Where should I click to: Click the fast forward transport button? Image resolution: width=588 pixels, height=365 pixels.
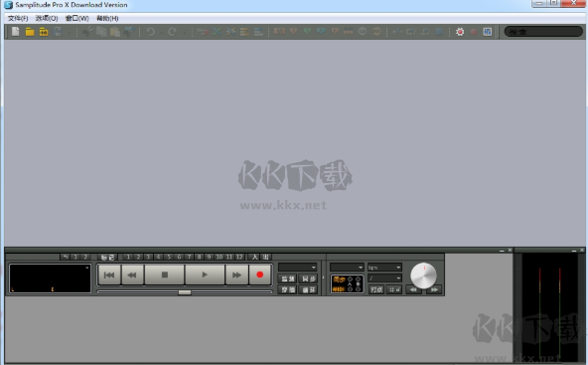tap(236, 274)
